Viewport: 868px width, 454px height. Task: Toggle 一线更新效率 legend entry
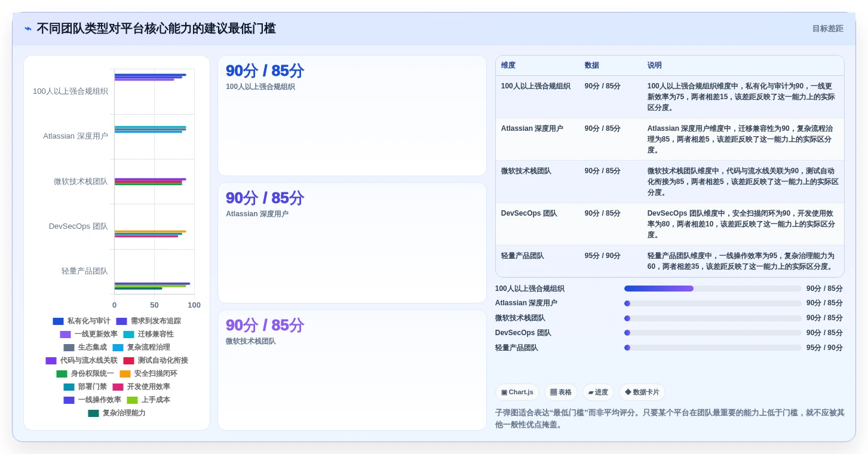[89, 335]
